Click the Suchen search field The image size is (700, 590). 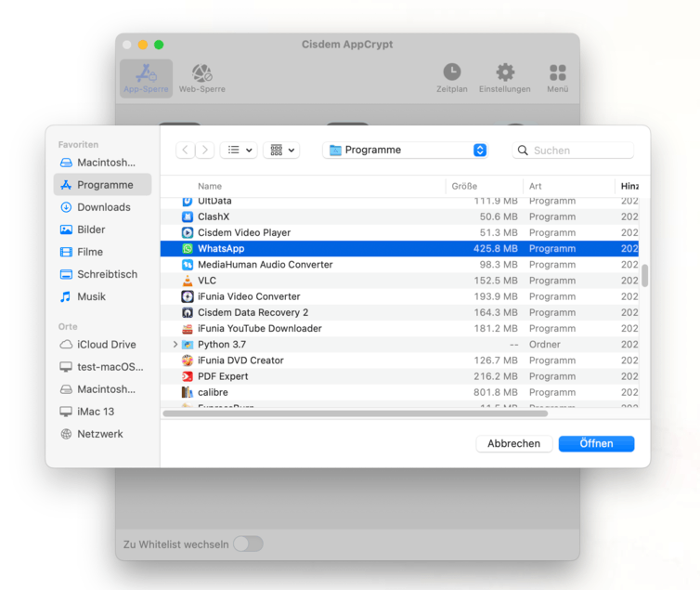point(573,151)
